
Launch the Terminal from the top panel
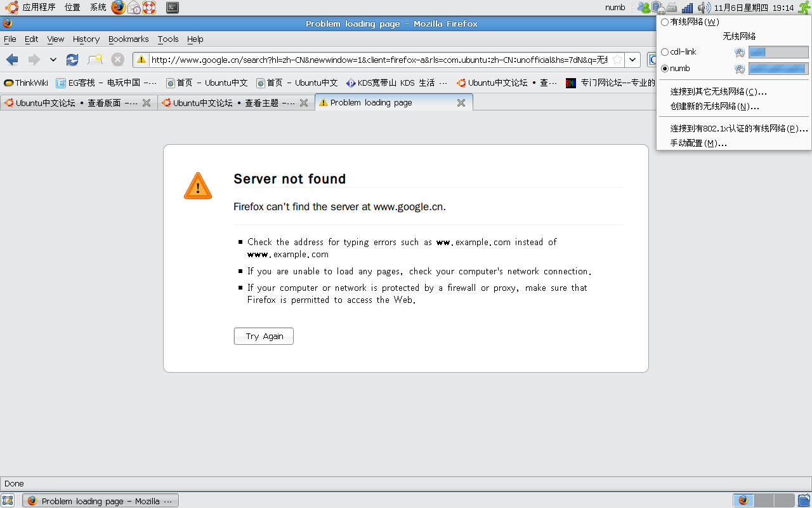coord(172,8)
